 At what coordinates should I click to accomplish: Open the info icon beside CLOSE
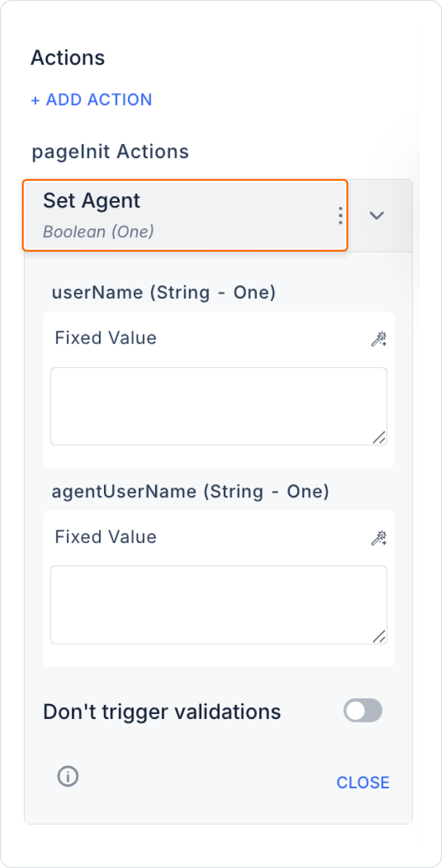[x=68, y=776]
